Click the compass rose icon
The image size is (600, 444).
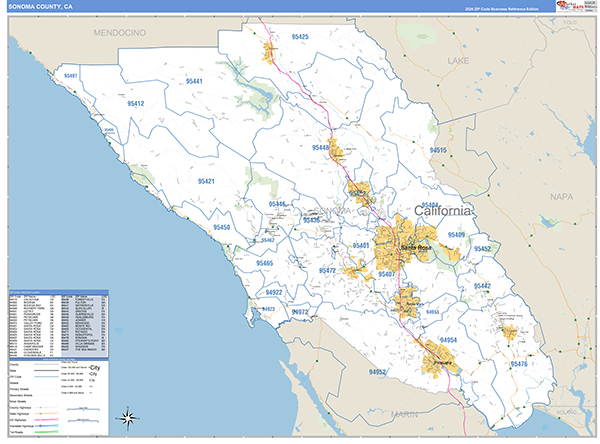coord(128,417)
